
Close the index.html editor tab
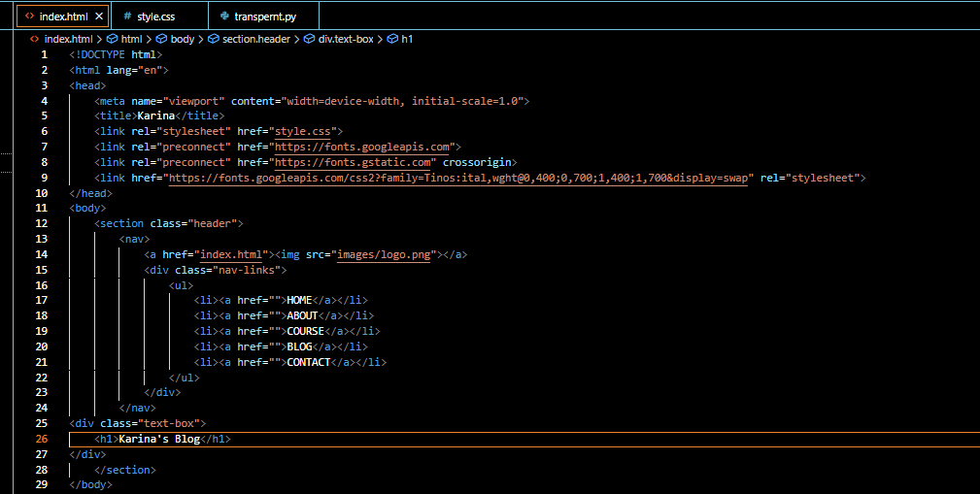(x=99, y=16)
